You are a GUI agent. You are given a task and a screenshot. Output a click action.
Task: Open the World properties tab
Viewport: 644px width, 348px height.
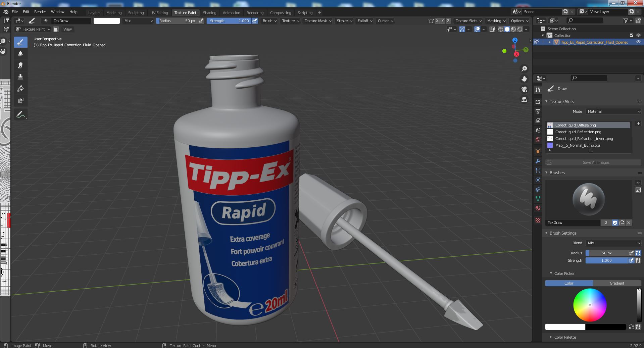[538, 140]
